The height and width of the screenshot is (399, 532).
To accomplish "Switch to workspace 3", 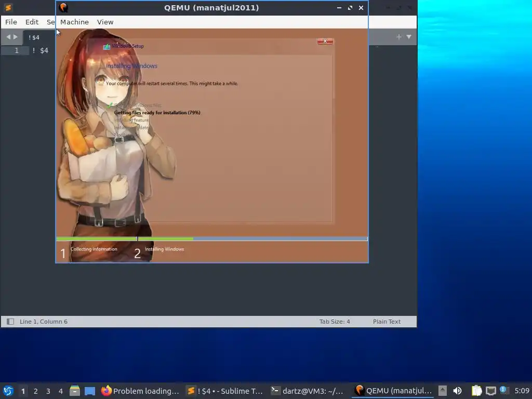I will pyautogui.click(x=48, y=391).
